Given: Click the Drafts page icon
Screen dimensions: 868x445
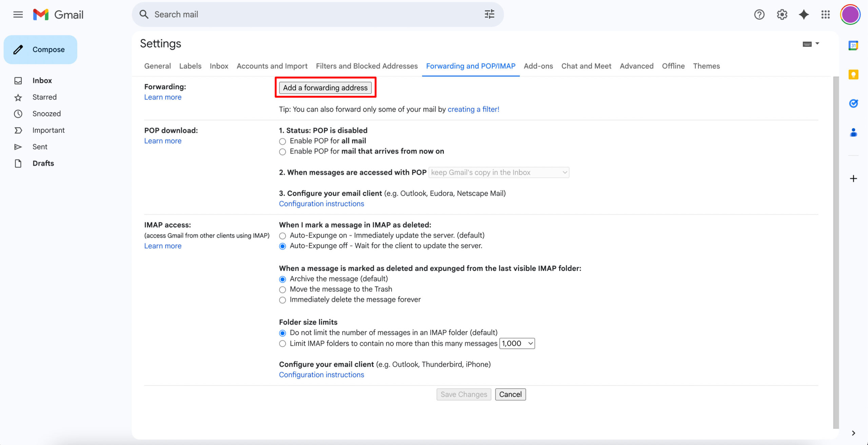Looking at the screenshot, I should pyautogui.click(x=18, y=163).
